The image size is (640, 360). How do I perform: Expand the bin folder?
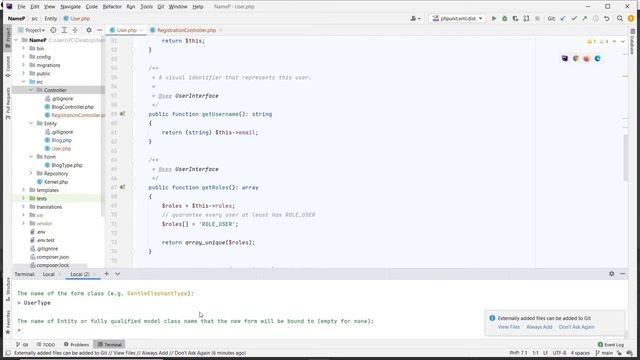point(23,49)
